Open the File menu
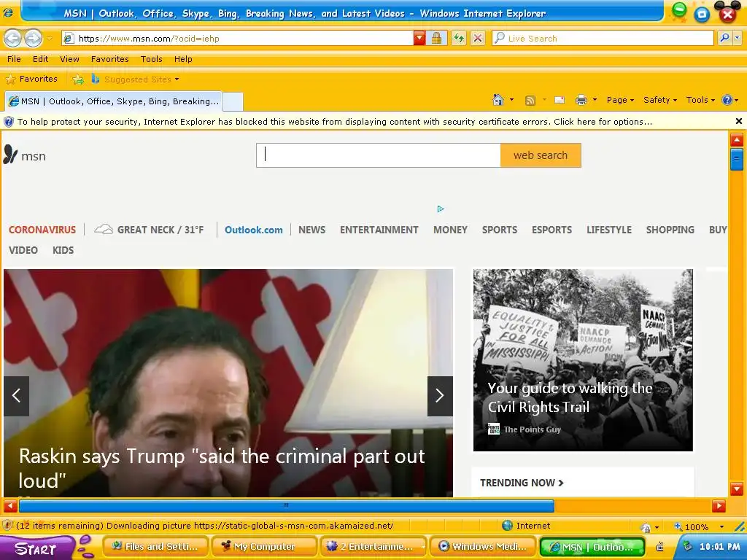The width and height of the screenshot is (747, 560). click(14, 59)
